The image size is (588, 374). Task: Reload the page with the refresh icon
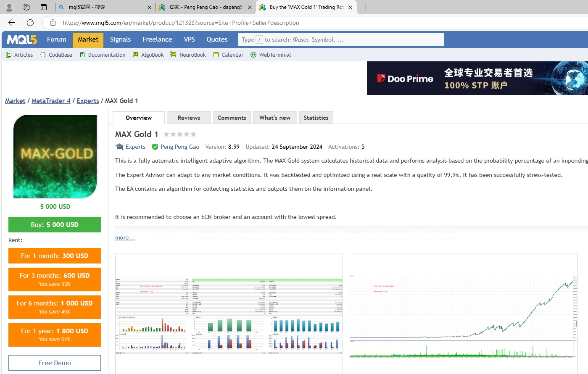pyautogui.click(x=30, y=23)
